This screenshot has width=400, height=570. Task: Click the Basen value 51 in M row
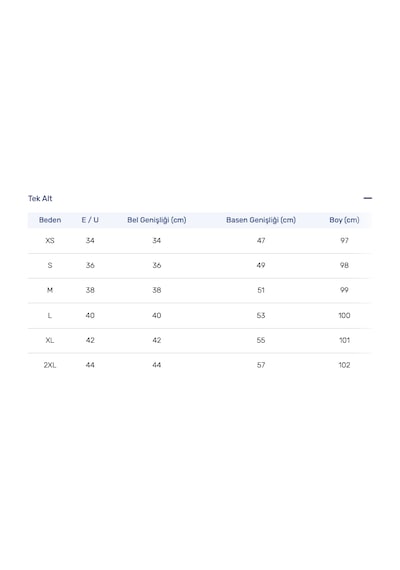tap(261, 290)
